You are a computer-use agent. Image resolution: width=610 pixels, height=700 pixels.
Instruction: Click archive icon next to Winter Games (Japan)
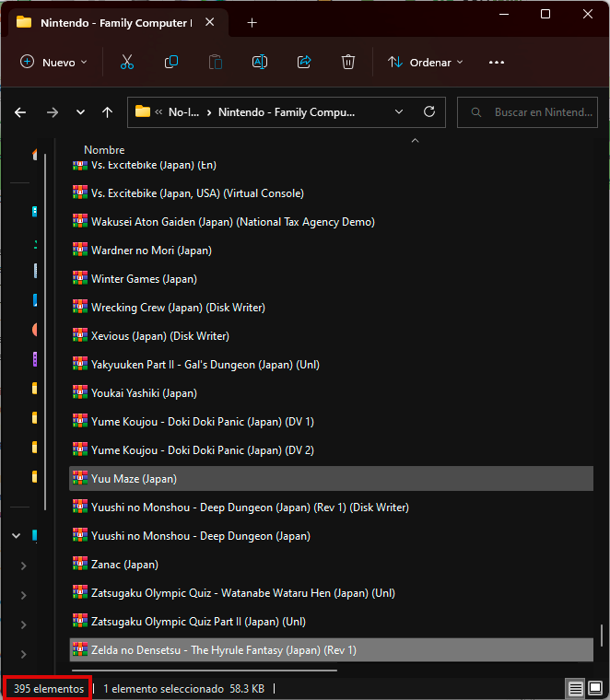pos(80,278)
